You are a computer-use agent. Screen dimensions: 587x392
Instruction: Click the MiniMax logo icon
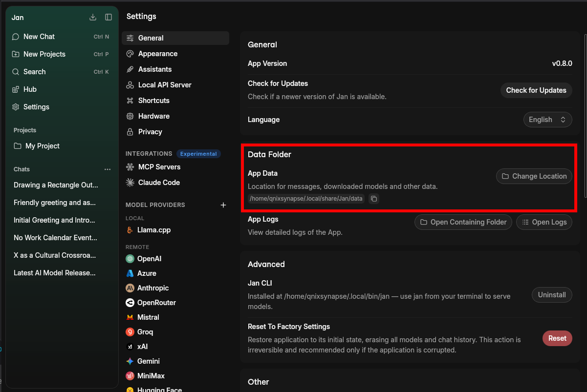coord(130,376)
